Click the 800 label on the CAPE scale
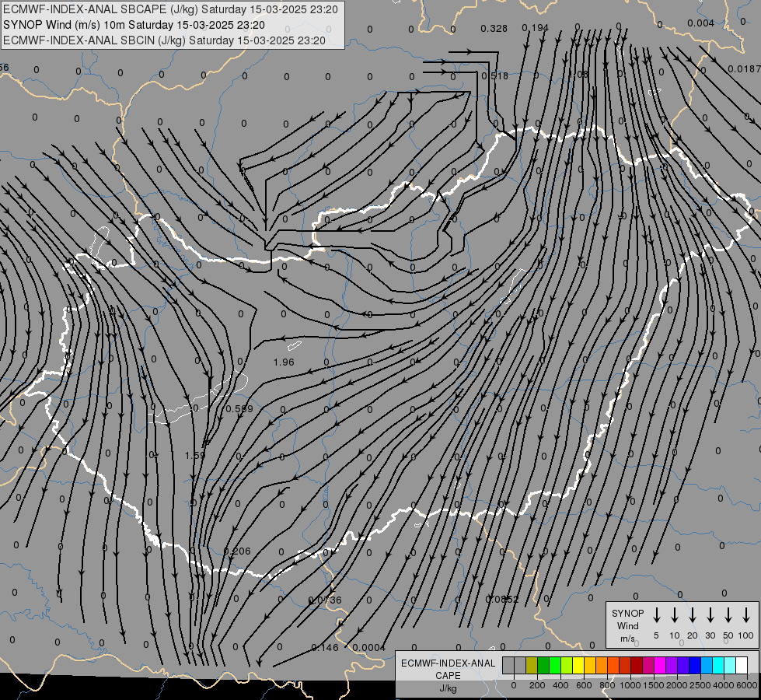The height and width of the screenshot is (700, 761). [607, 685]
